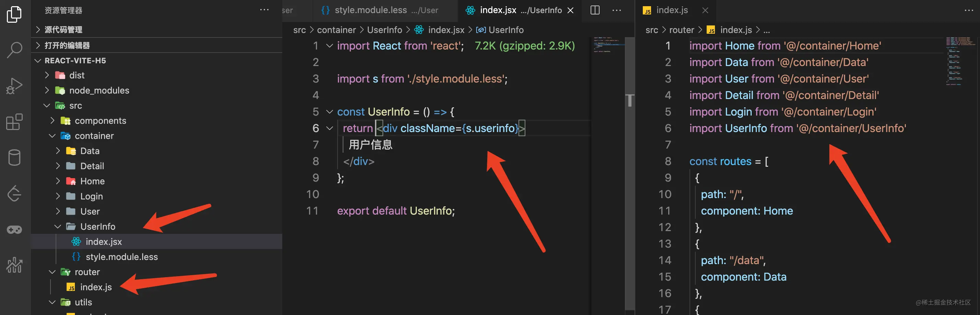980x315 pixels.
Task: Click the UserInfo symbol breadcrumb
Action: (x=500, y=30)
